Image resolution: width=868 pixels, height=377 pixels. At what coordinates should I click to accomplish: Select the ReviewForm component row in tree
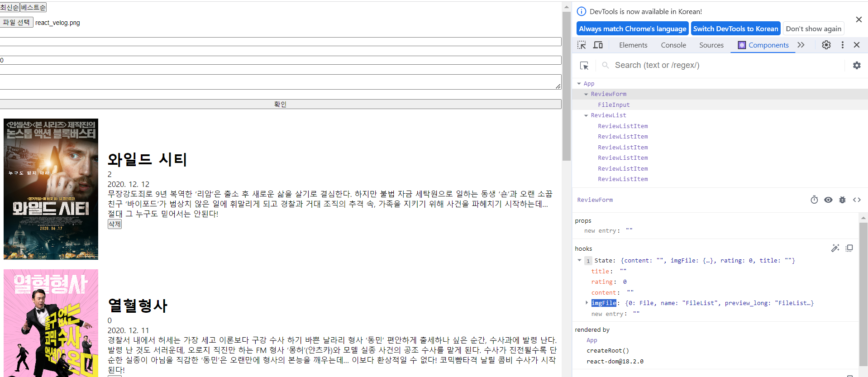click(720, 94)
